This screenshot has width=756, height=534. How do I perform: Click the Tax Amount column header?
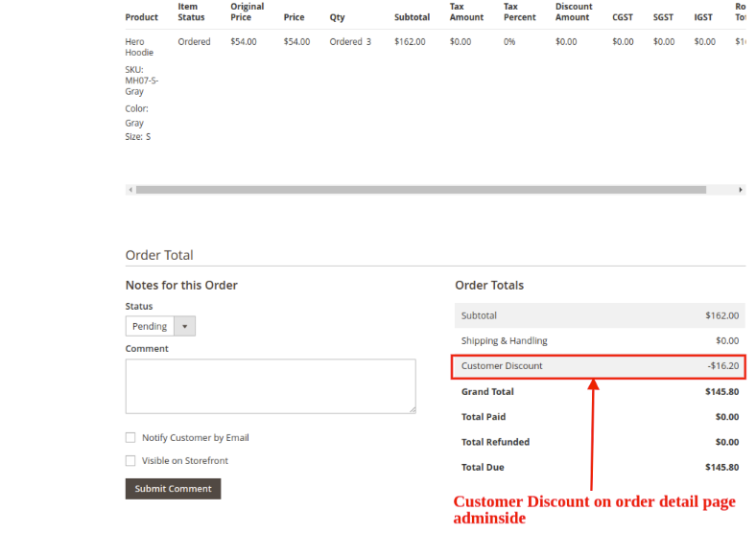click(466, 12)
